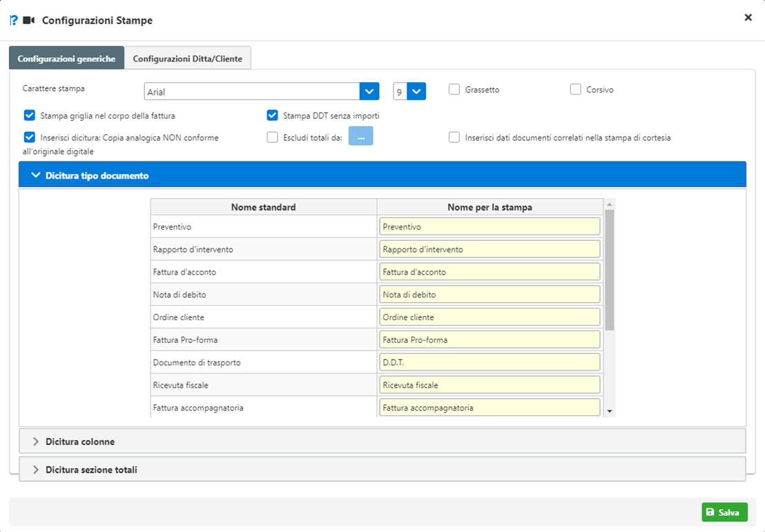Check the Escludi totali da checkbox
Viewport: 765px width, 532px height.
[x=272, y=137]
